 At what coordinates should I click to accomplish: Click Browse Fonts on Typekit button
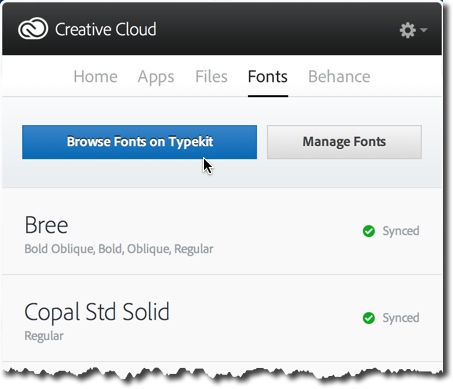[139, 142]
